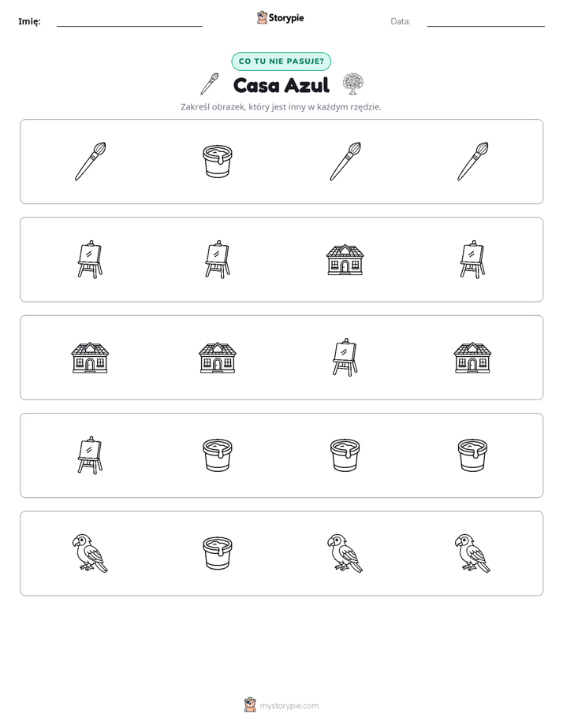Click the first house in the third row
563x728 pixels.
coord(90,358)
